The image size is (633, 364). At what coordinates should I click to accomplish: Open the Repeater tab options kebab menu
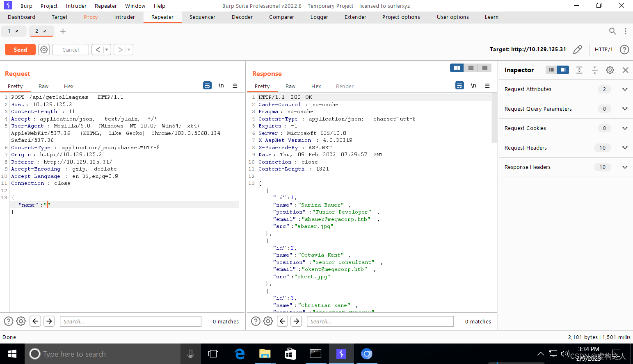coord(625,31)
